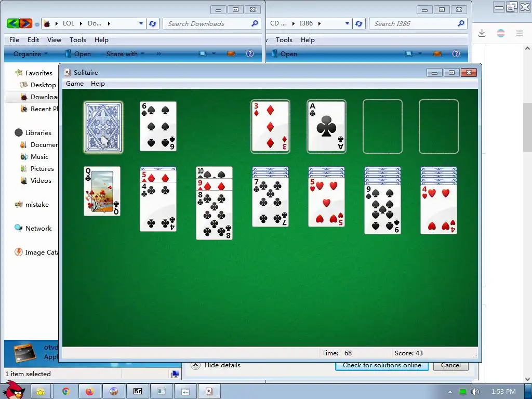Click the Search I386 field
This screenshot has width=532, height=399.
coord(418,23)
